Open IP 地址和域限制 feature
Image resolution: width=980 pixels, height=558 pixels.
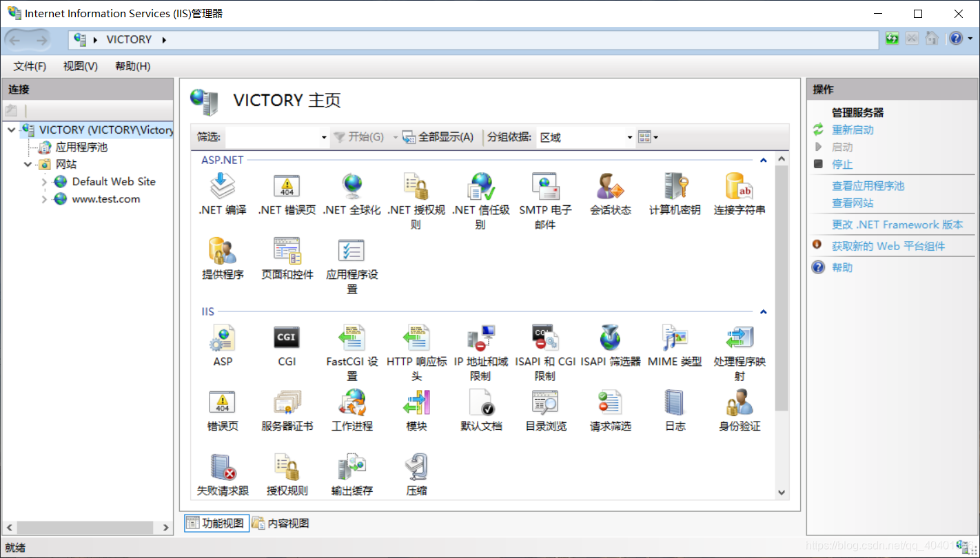point(480,338)
